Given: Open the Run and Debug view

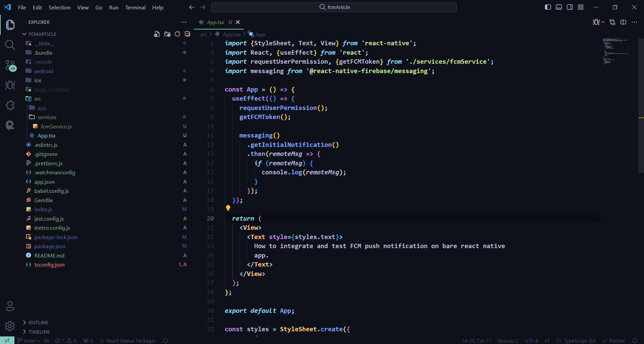Looking at the screenshot, I should pyautogui.click(x=10, y=85).
